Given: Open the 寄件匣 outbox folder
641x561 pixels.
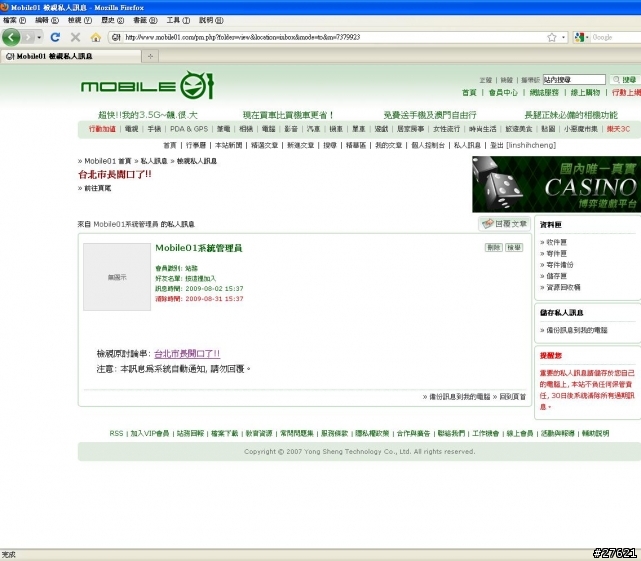Looking at the screenshot, I should tap(556, 254).
